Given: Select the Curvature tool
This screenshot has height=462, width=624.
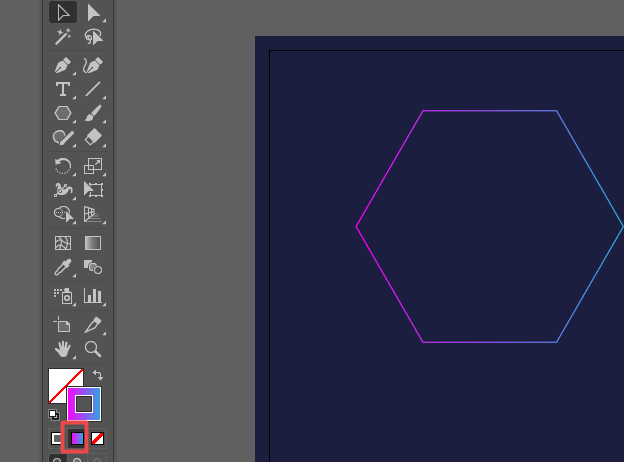Looking at the screenshot, I should 93,65.
